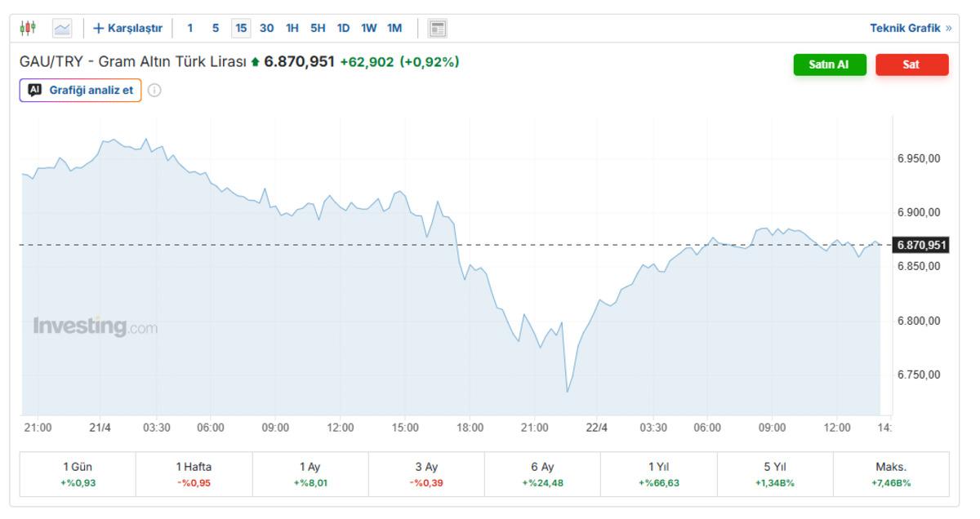
Task: Set the interval to 1D
Action: tap(343, 29)
